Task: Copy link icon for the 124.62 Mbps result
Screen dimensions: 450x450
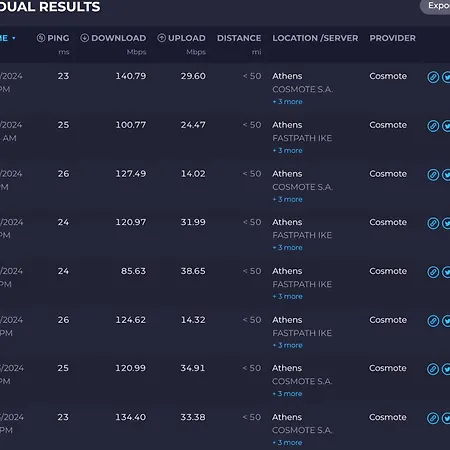Action: pos(433,321)
